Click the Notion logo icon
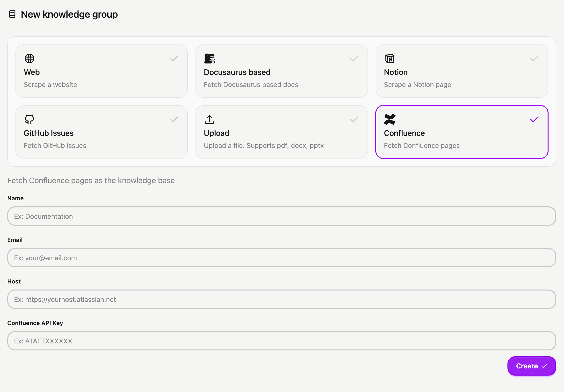 click(390, 59)
